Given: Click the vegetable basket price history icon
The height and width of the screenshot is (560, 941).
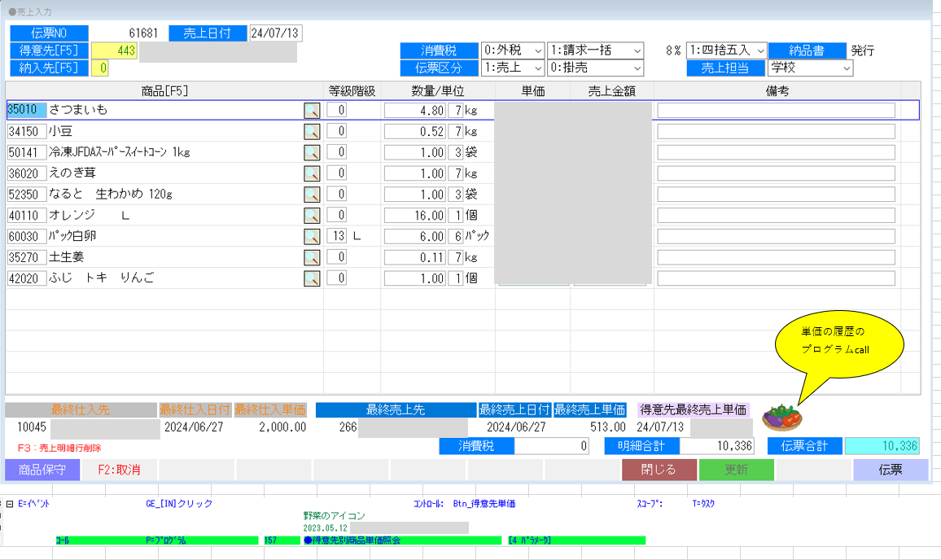Looking at the screenshot, I should [x=781, y=418].
